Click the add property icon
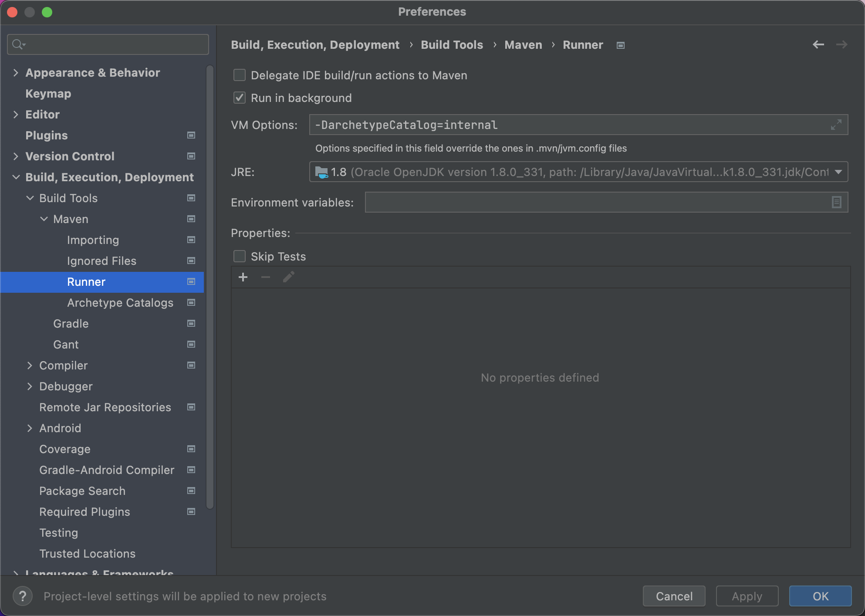This screenshot has height=616, width=865. pyautogui.click(x=243, y=277)
